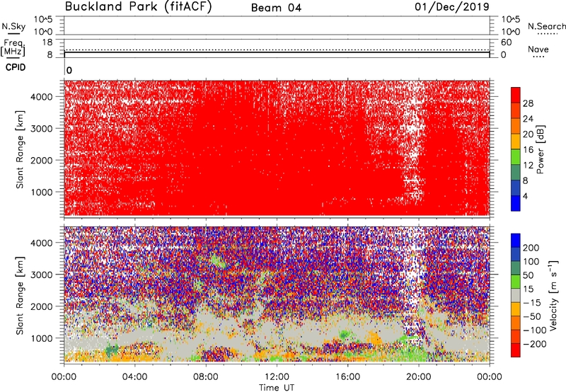566x392 pixels.
Task: Click '4000' on the power panel axis
Action: [x=41, y=97]
